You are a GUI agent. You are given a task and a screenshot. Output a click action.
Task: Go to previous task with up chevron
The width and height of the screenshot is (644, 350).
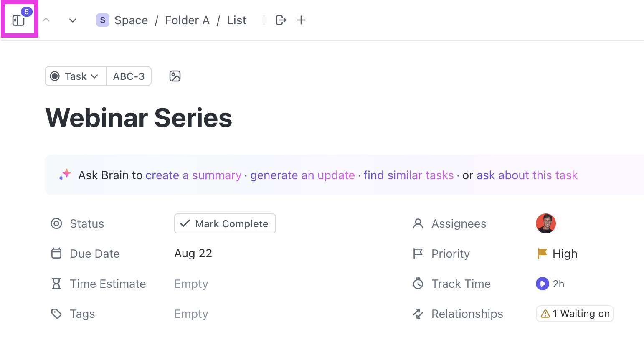click(x=46, y=20)
